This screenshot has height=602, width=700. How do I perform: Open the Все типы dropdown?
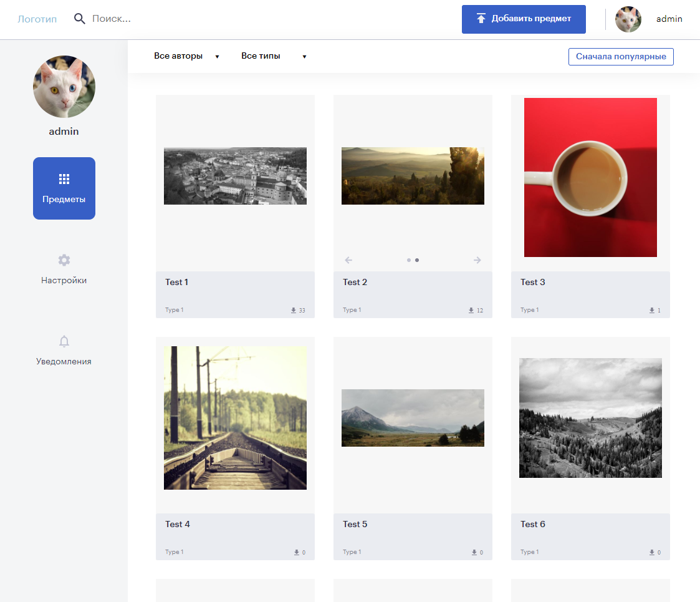(274, 56)
